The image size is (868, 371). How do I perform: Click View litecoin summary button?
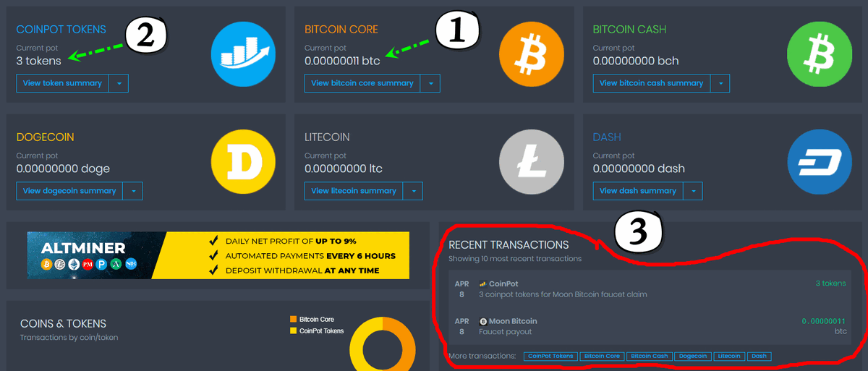coord(354,191)
